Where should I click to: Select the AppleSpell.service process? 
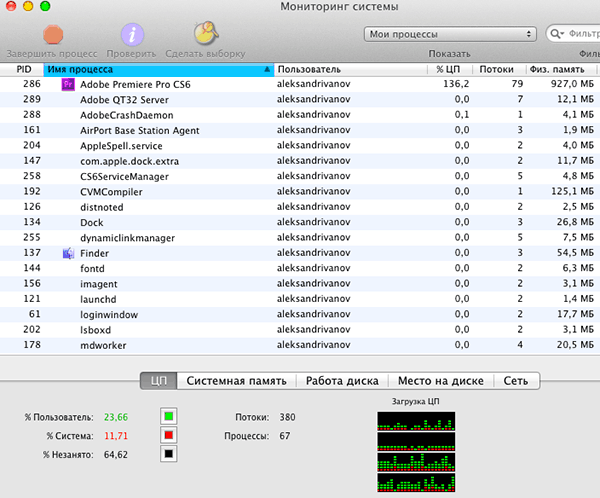coord(121,146)
